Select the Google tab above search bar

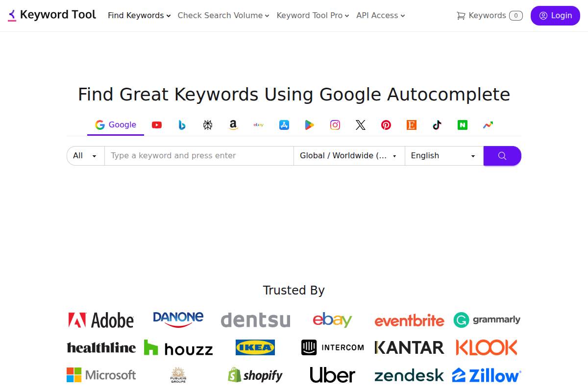click(x=116, y=124)
